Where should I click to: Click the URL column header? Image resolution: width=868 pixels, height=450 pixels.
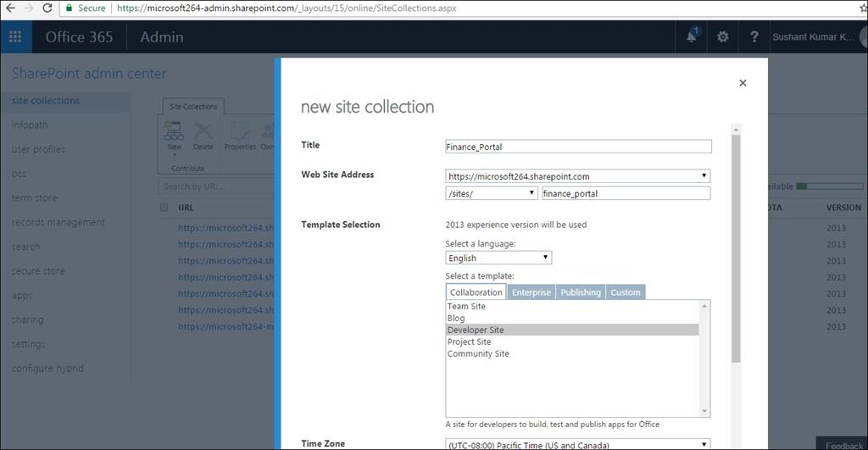point(186,208)
